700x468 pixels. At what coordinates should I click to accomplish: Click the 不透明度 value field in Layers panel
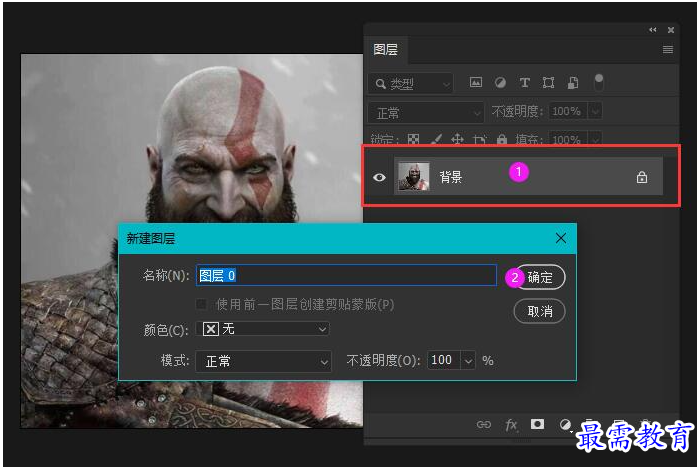568,111
